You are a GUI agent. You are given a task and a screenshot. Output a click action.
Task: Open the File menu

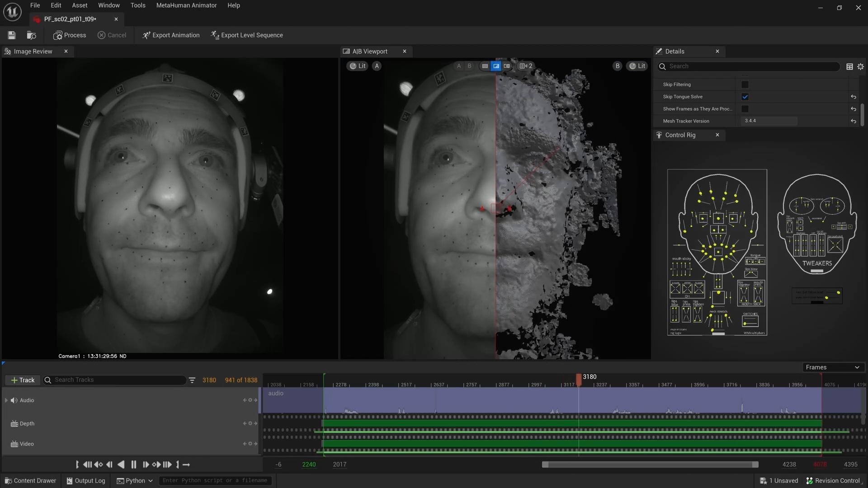[x=35, y=5]
